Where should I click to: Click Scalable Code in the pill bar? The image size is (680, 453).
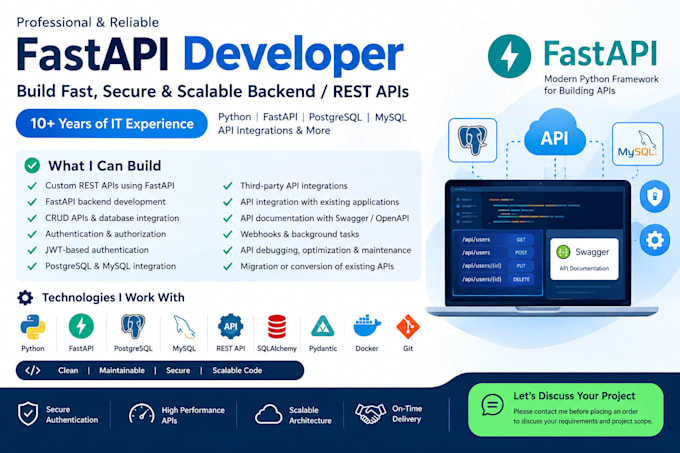click(237, 370)
